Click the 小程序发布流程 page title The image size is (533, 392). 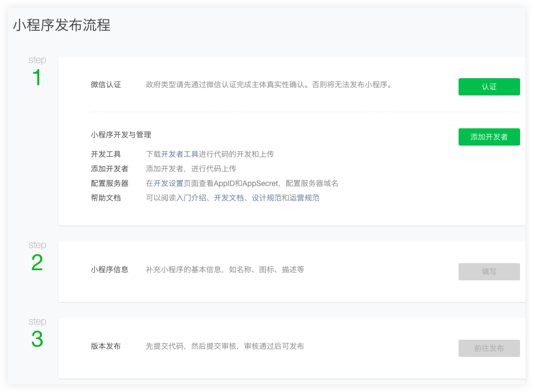click(x=61, y=24)
